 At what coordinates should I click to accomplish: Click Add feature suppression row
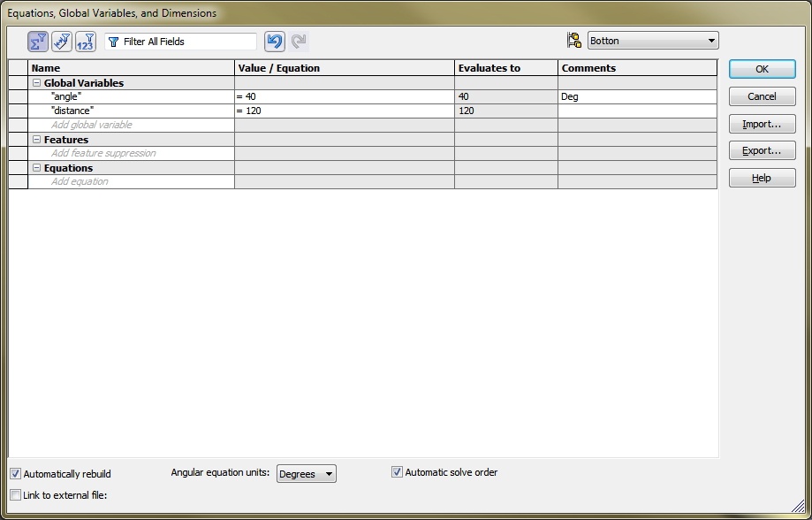[131, 154]
